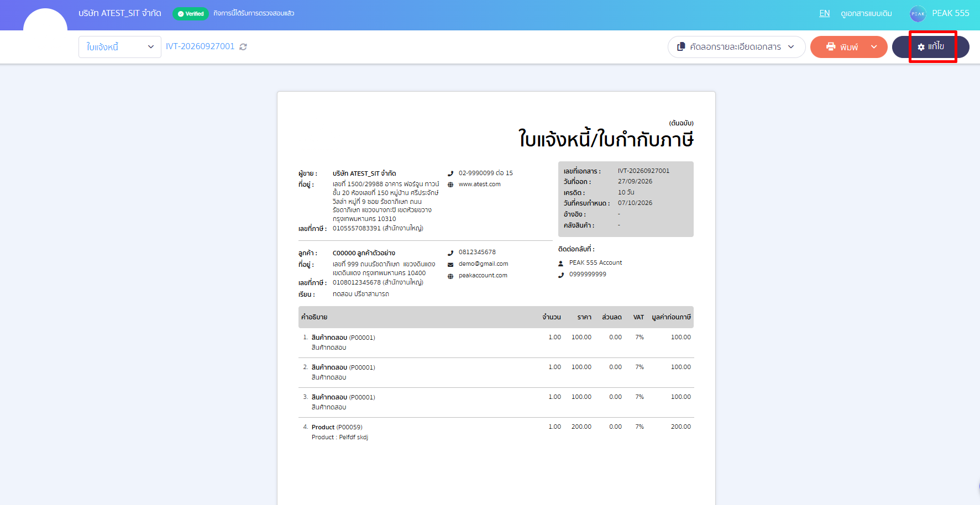Click the ติดต่อกลับที่ contact label
This screenshot has height=505, width=980.
[x=576, y=249]
